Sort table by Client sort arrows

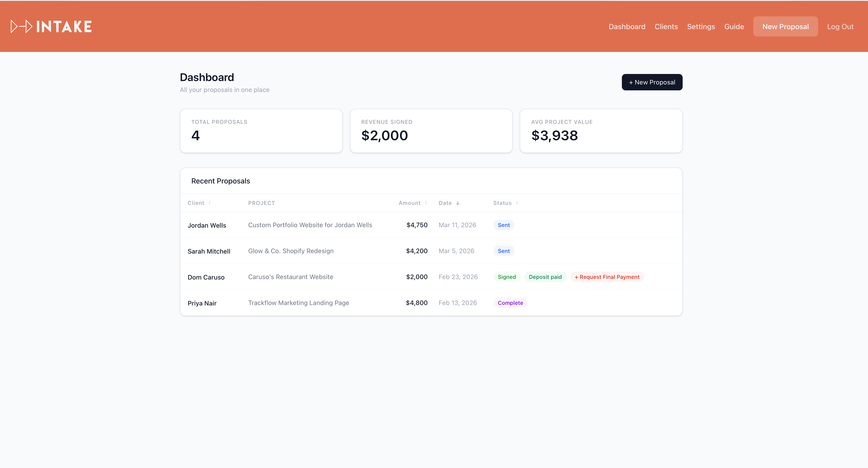209,203
